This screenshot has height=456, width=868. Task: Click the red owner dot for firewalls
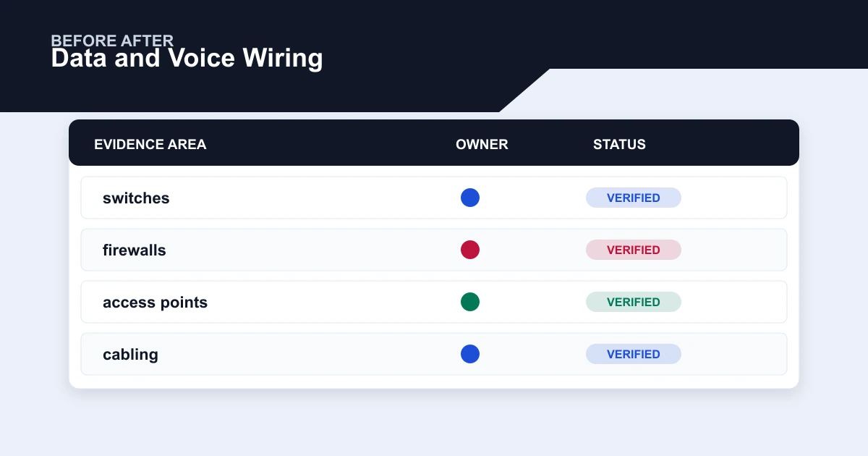click(x=470, y=250)
